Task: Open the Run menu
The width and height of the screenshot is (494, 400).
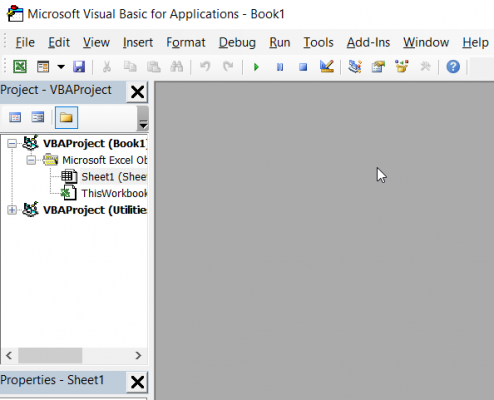Action: (x=280, y=43)
